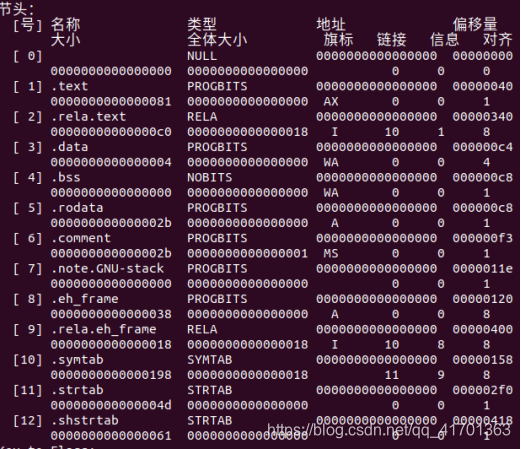This screenshot has height=449, width=521.
Task: Select the 偏移量 column header
Action: click(475, 24)
